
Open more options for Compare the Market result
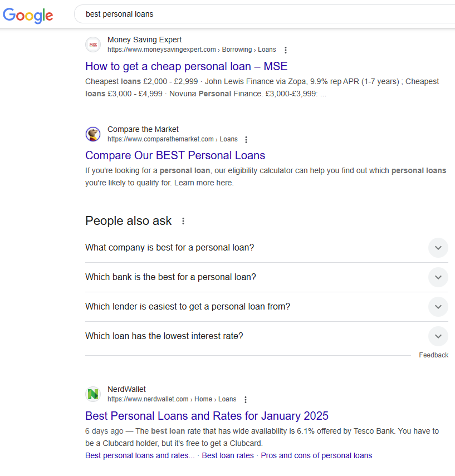coord(247,140)
